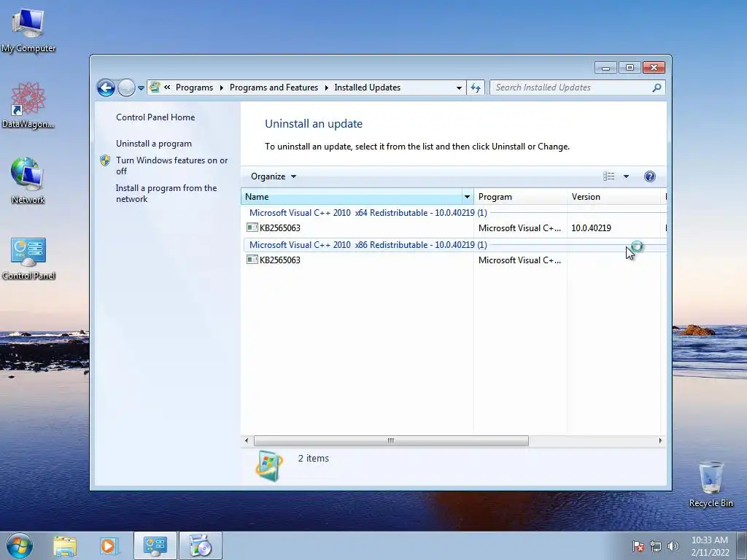Viewport: 747px width, 560px height.
Task: Click the 10.0.40219 version cell
Action: (x=591, y=228)
